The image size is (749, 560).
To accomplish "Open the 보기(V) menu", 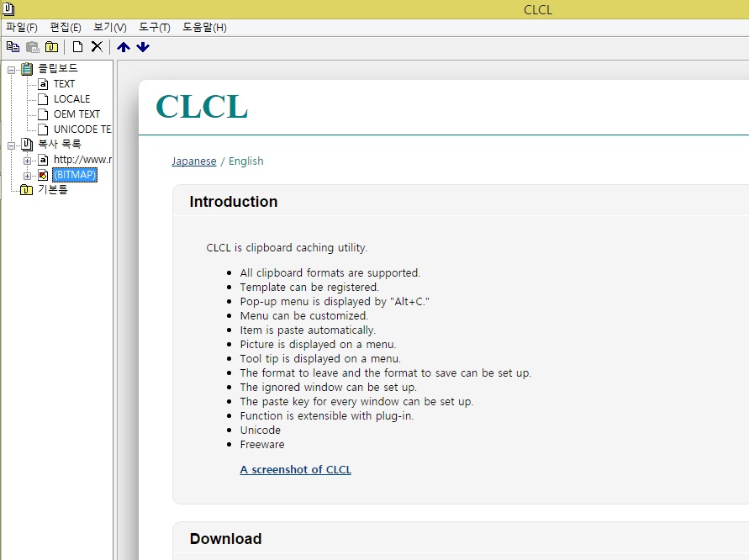I will pyautogui.click(x=110, y=27).
